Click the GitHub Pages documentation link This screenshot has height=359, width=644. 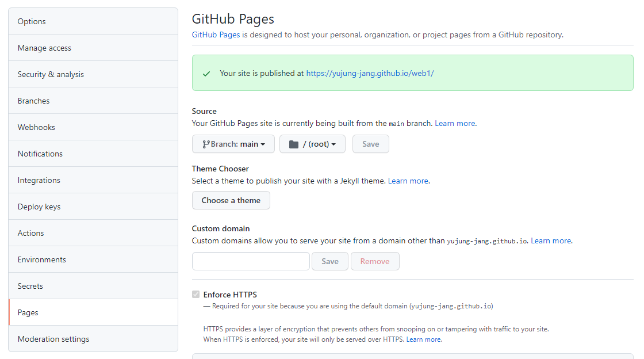tap(216, 35)
